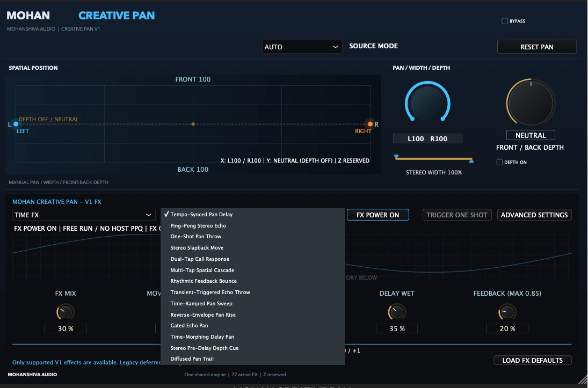The width and height of the screenshot is (588, 388).
Task: Click left handle of stereo width slider
Action: 396,157
